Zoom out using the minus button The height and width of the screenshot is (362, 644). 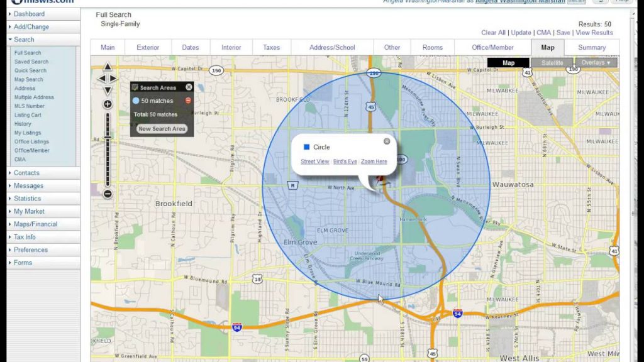108,194
